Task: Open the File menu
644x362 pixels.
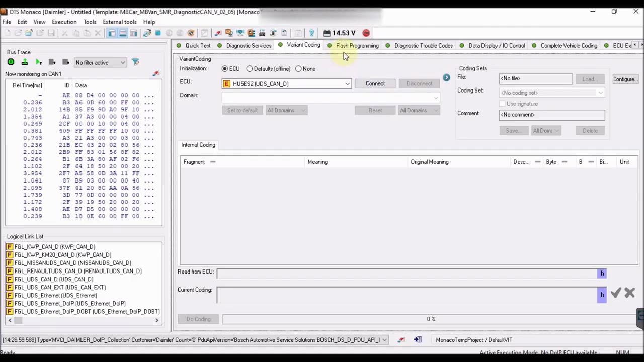Action: tap(7, 22)
